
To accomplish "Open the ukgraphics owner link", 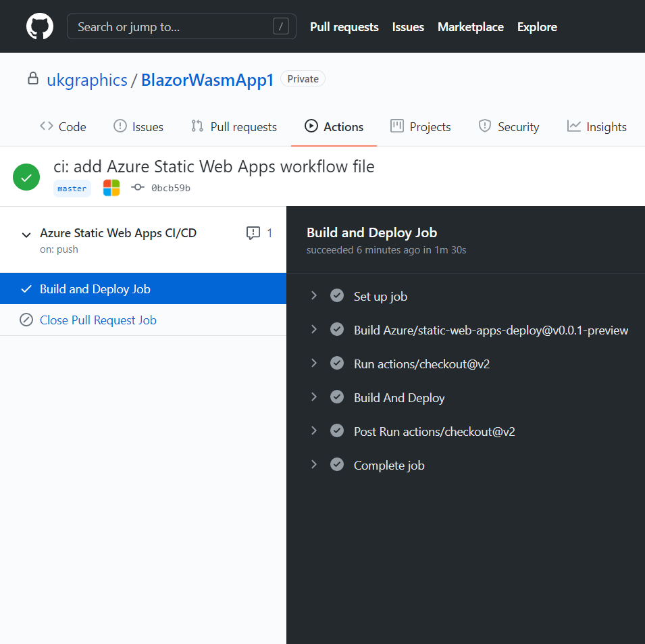I will tap(87, 80).
